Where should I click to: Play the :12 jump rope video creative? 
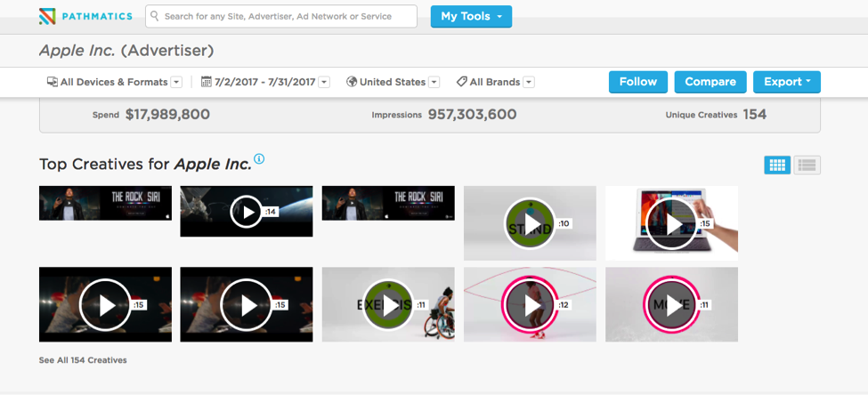530,304
